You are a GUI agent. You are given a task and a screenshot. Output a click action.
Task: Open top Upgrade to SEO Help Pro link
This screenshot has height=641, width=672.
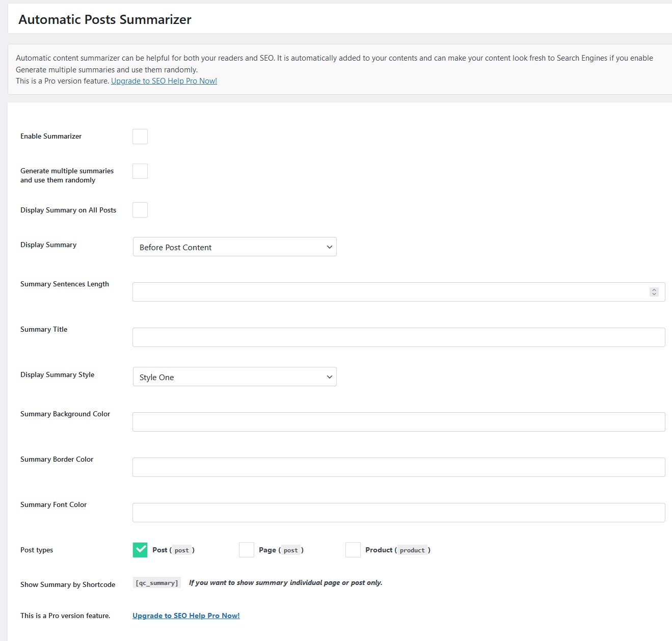(164, 81)
